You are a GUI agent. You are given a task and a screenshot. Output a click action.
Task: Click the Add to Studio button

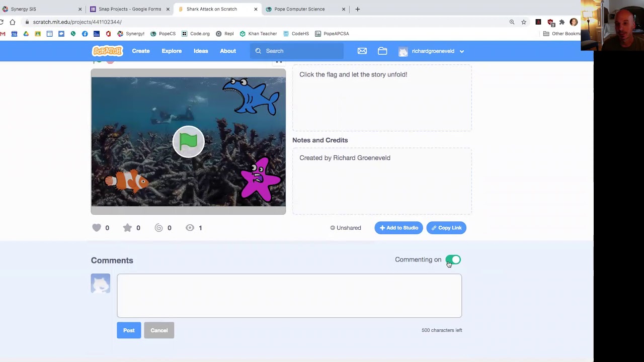[x=398, y=228]
